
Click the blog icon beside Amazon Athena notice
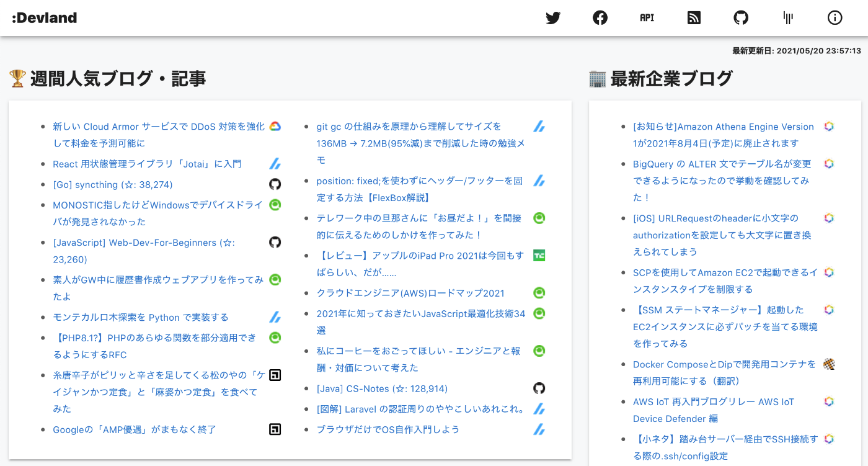click(829, 127)
